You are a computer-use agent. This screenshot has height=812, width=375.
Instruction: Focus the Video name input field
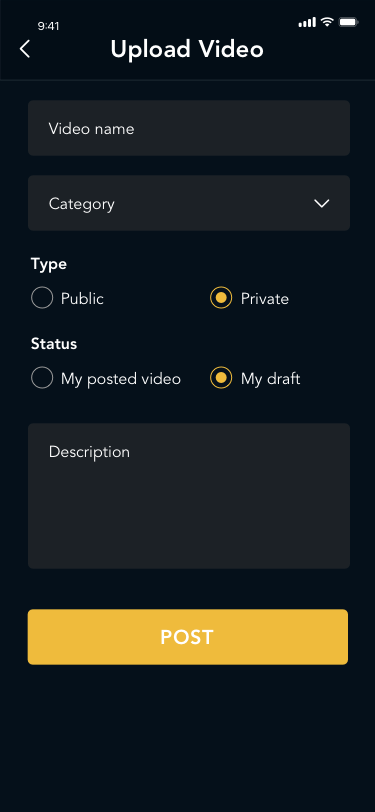(x=189, y=128)
